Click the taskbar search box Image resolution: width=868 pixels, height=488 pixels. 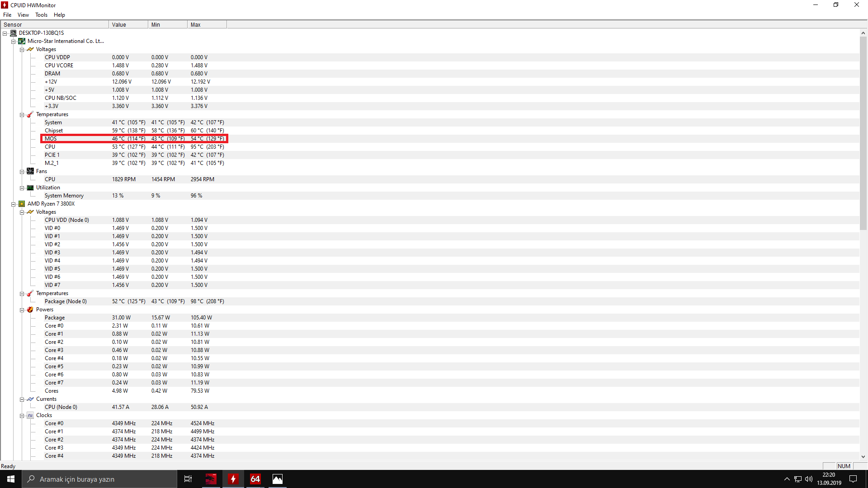pyautogui.click(x=99, y=479)
